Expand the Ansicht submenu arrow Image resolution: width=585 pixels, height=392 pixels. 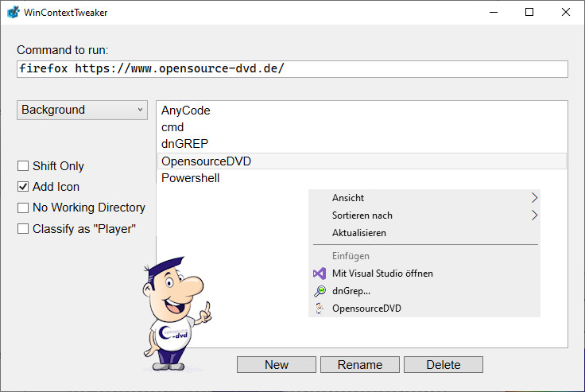tap(534, 198)
